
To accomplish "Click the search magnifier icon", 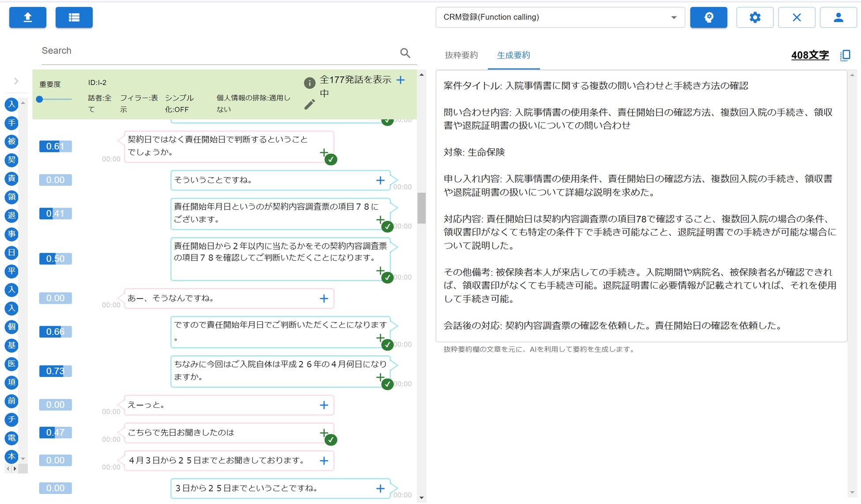I will pyautogui.click(x=405, y=53).
